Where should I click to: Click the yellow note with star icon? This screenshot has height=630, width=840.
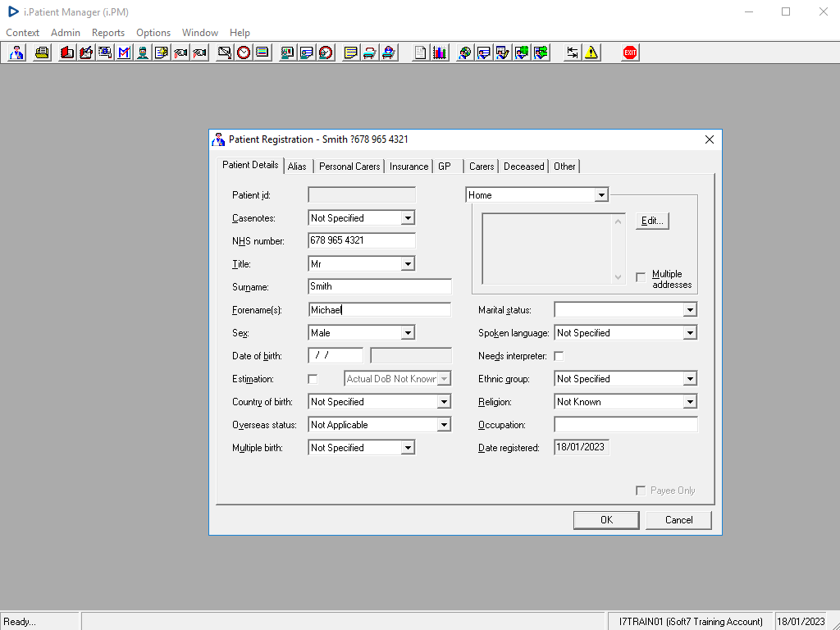coord(162,52)
